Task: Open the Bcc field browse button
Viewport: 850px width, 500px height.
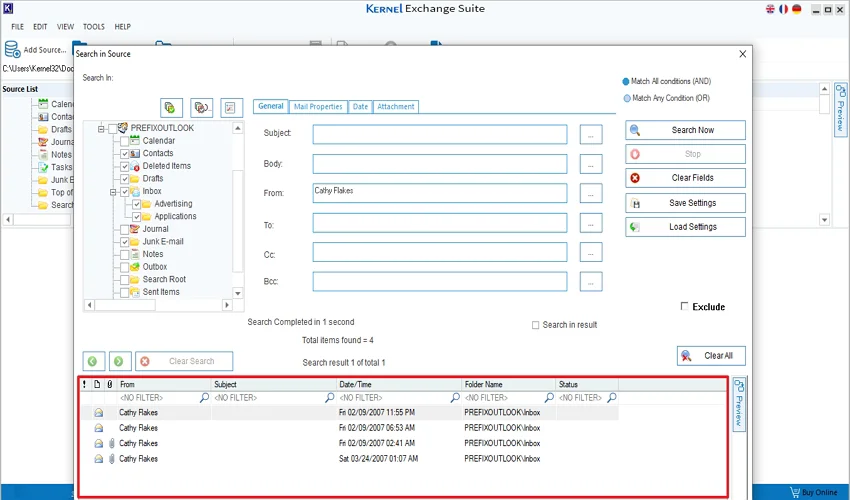Action: tap(591, 281)
